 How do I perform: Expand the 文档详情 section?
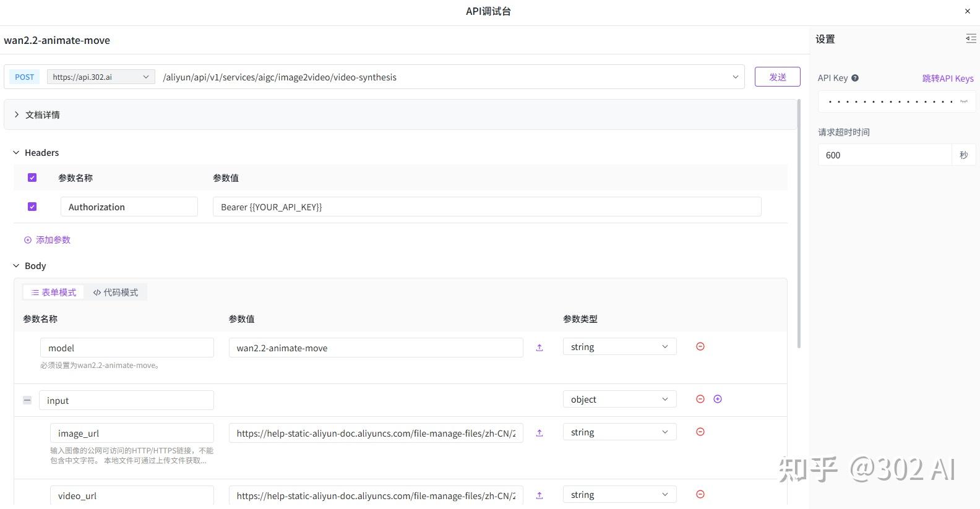17,115
